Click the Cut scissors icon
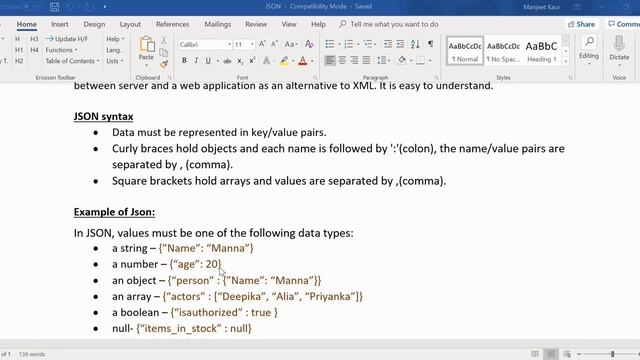The height and width of the screenshot is (360, 640). click(x=164, y=40)
